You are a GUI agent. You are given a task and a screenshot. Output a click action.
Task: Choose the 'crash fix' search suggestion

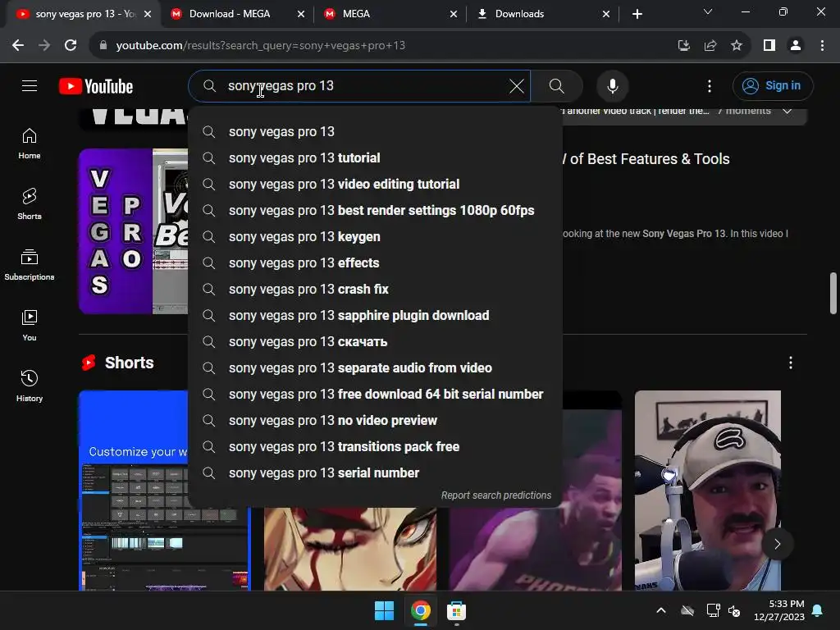pos(375,290)
